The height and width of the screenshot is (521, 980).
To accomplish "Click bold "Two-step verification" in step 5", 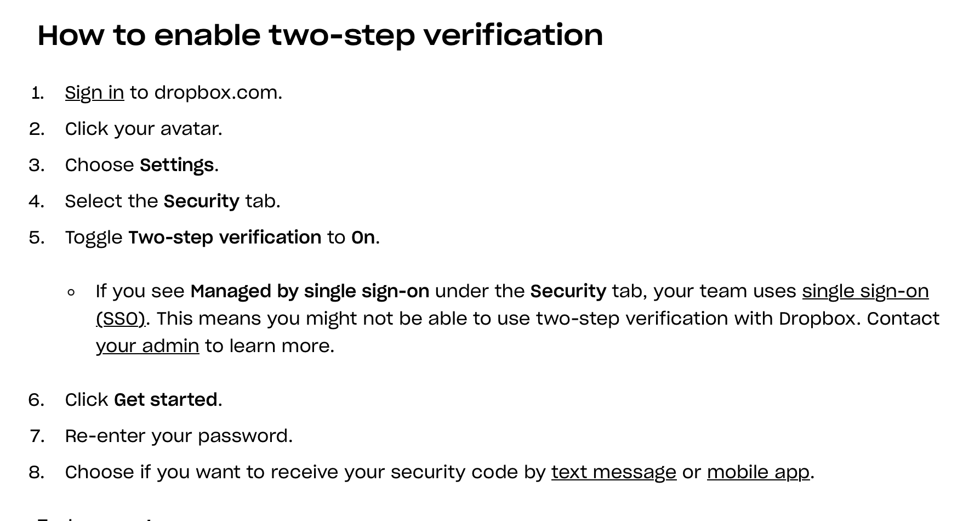I will [x=225, y=237].
